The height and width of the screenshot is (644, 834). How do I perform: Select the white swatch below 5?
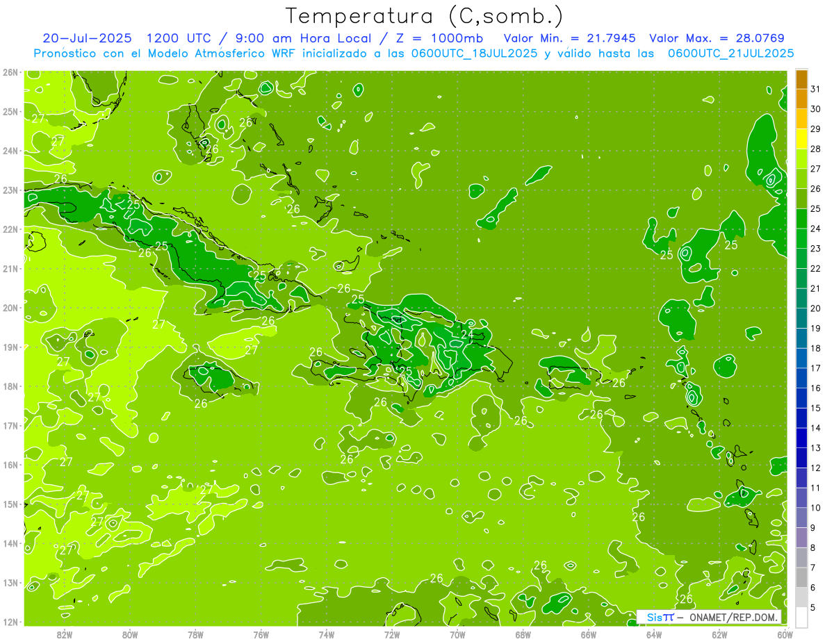(801, 617)
